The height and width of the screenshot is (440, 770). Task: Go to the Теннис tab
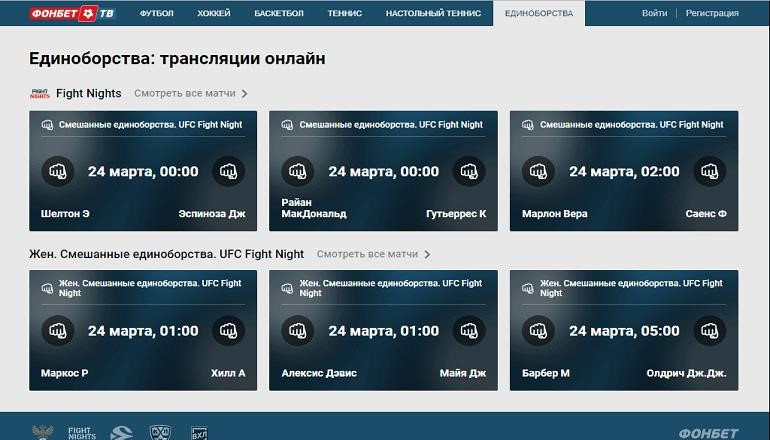345,13
